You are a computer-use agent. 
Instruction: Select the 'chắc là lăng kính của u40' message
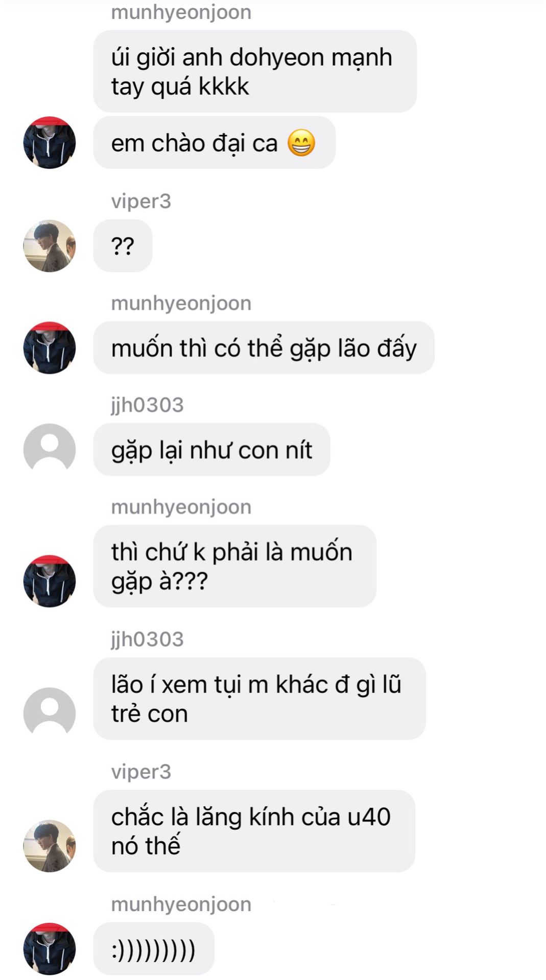(254, 831)
